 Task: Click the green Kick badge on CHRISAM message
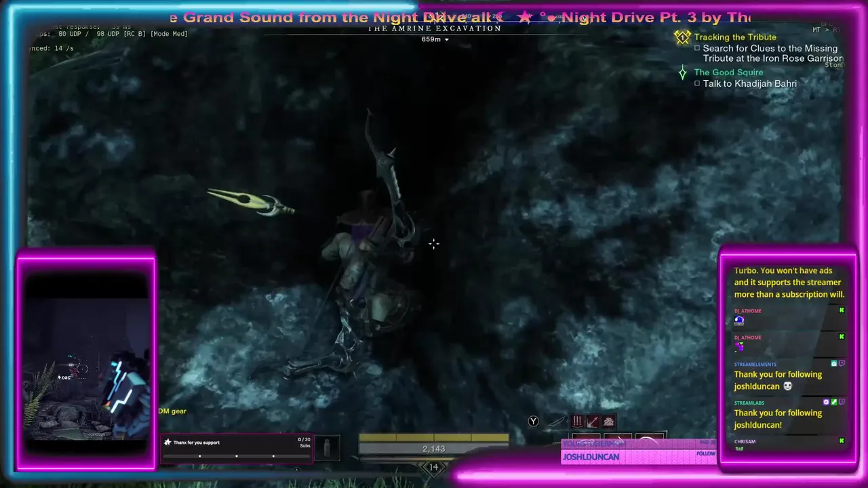(x=842, y=441)
